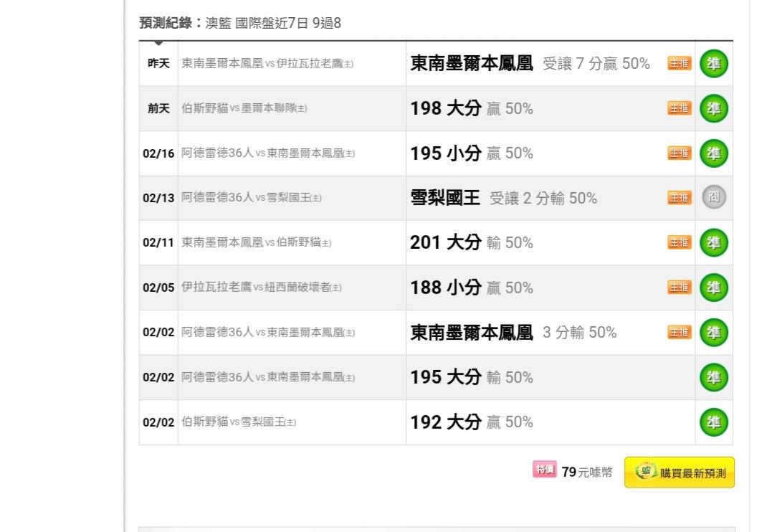Open 伯斯野貓 vs 墨爾本聯隊 match link
772x532 pixels.
244,108
